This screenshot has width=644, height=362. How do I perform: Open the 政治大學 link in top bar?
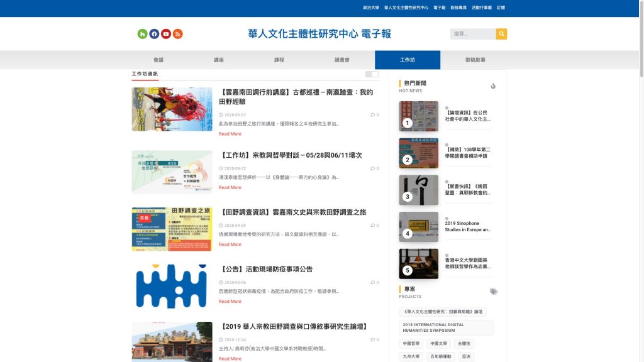tap(371, 8)
